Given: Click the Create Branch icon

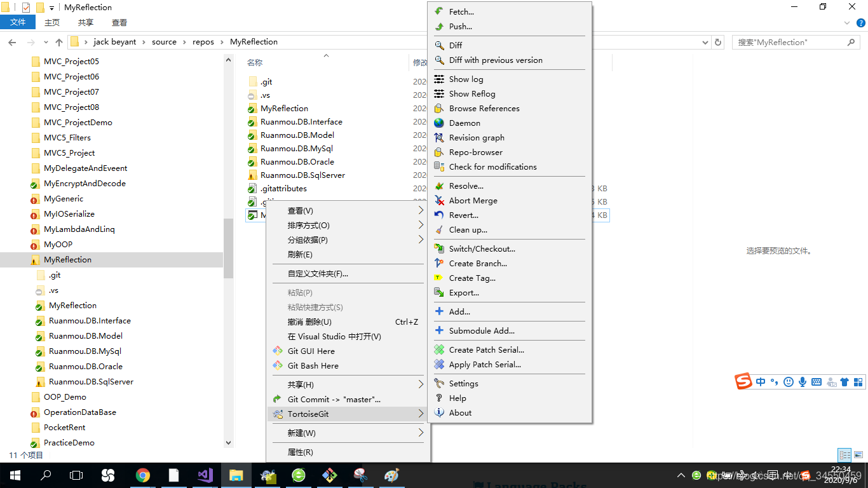Looking at the screenshot, I should [439, 263].
